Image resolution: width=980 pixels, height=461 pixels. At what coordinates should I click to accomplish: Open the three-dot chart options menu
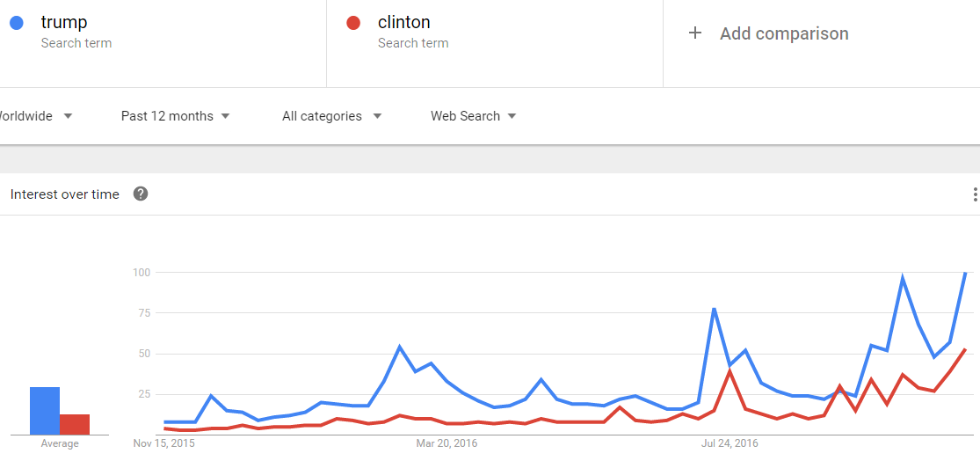pyautogui.click(x=975, y=194)
